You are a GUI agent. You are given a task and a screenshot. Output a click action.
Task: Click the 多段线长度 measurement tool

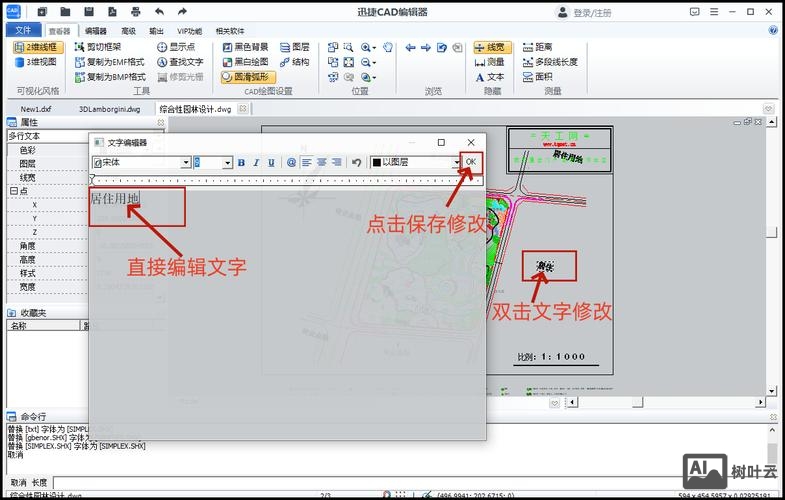(x=550, y=62)
